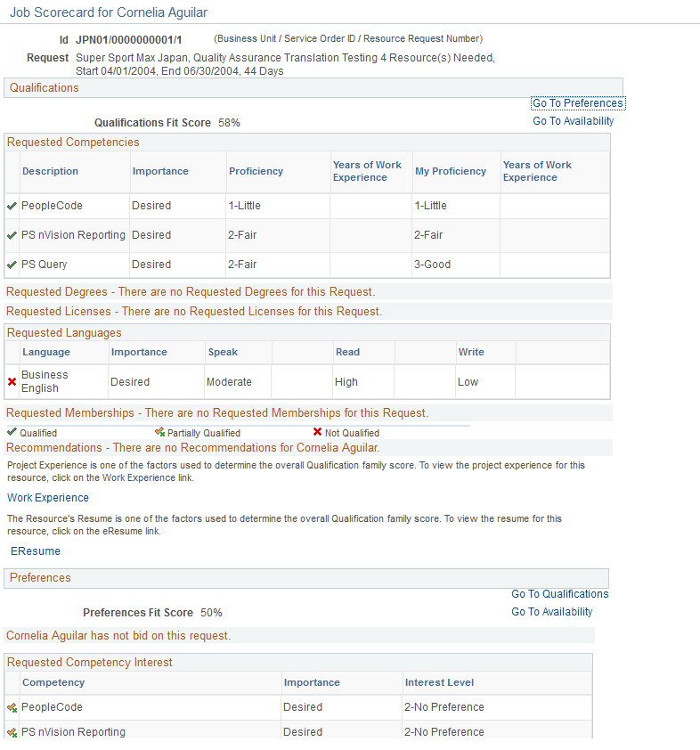
Task: Click the Language column header
Action: click(46, 352)
